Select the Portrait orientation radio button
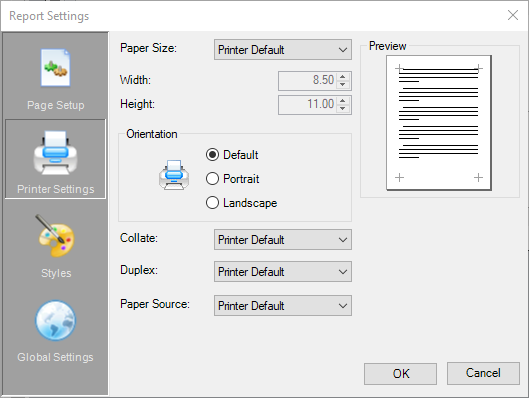The width and height of the screenshot is (529, 398). tap(212, 179)
